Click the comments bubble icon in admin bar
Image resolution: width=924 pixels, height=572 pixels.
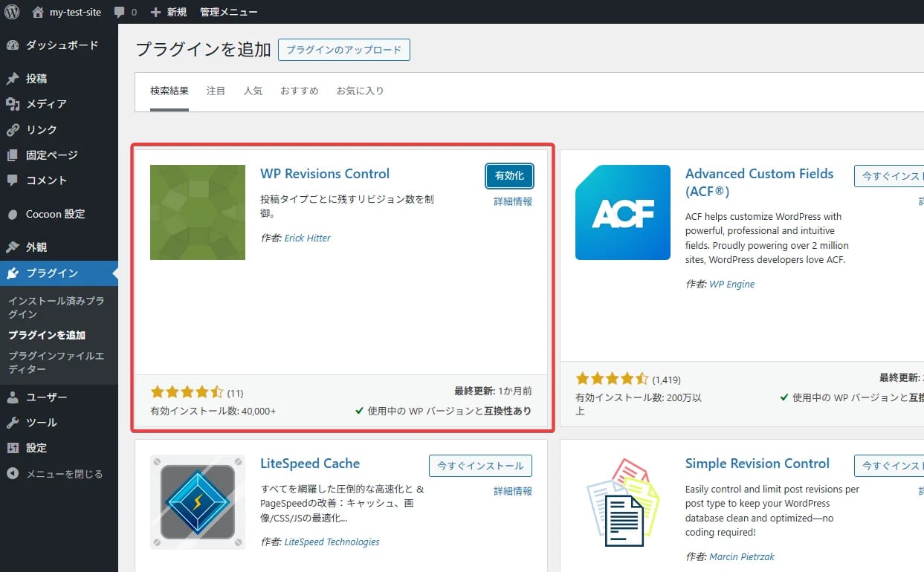pos(120,12)
